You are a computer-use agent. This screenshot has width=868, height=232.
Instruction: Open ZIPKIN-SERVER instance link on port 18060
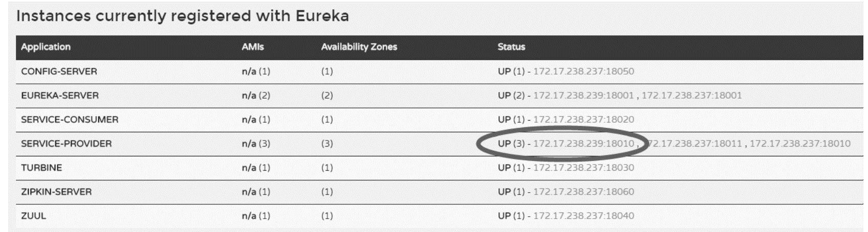tap(583, 192)
